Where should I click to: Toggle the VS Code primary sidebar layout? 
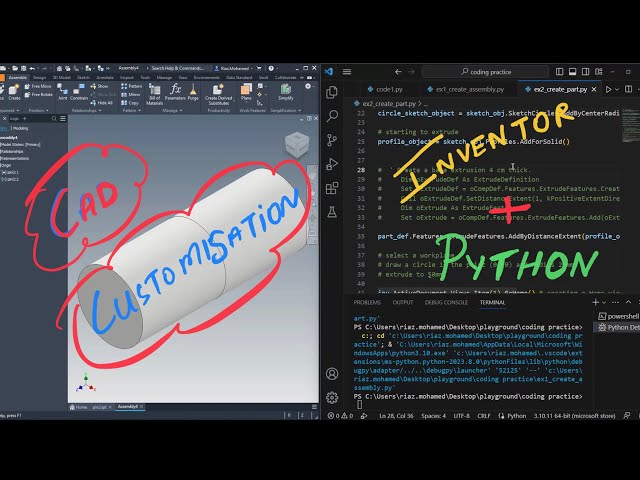(560, 72)
